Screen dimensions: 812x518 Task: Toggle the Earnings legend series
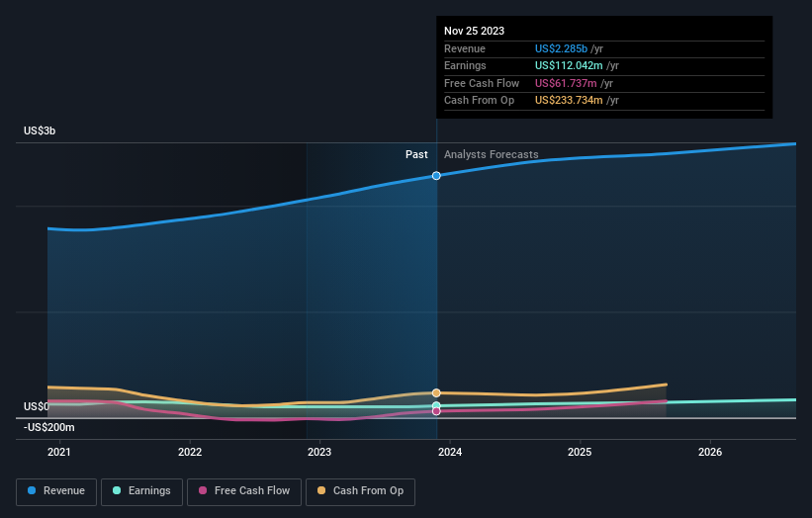coord(141,491)
